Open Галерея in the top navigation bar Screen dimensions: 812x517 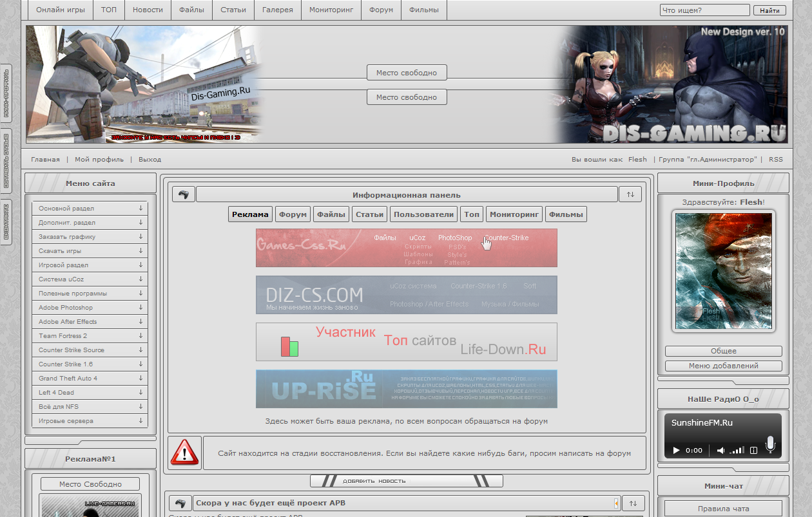pyautogui.click(x=278, y=10)
